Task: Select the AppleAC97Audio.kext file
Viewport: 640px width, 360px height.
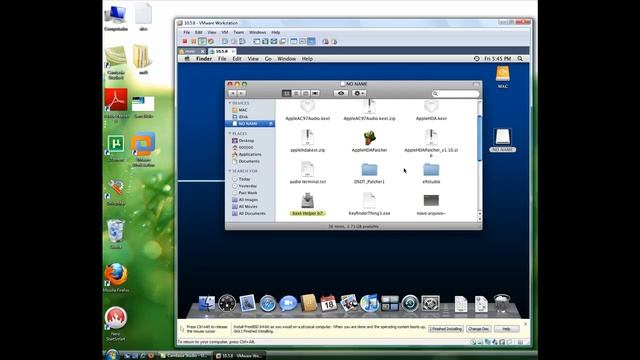Action: pyautogui.click(x=307, y=107)
